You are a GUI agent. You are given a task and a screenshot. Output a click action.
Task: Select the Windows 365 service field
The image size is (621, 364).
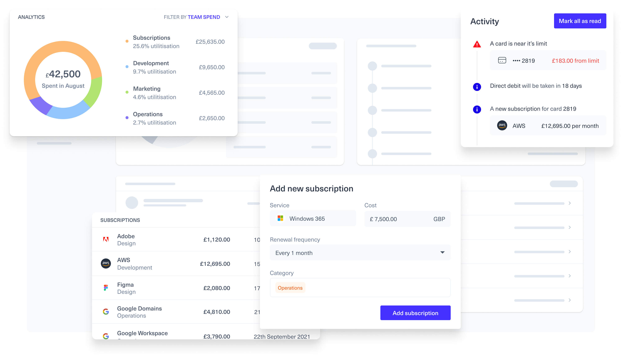(313, 218)
